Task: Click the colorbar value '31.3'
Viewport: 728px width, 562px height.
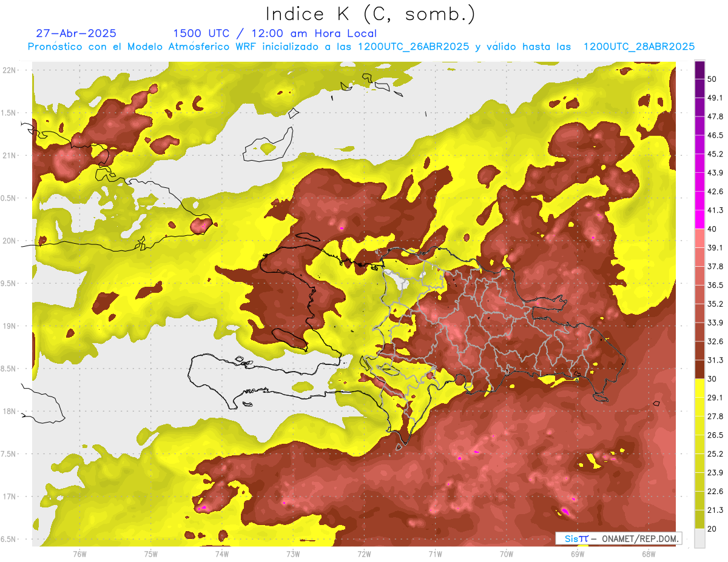Action: 715,360
